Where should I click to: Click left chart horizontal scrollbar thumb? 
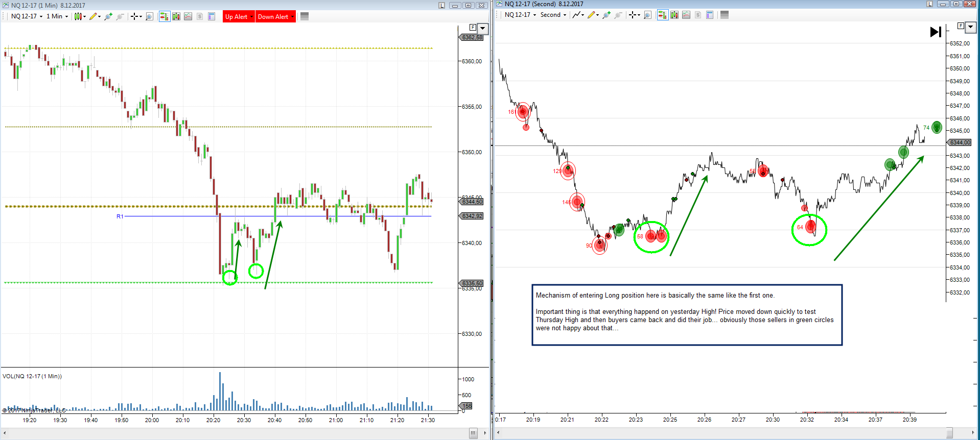[x=473, y=433]
